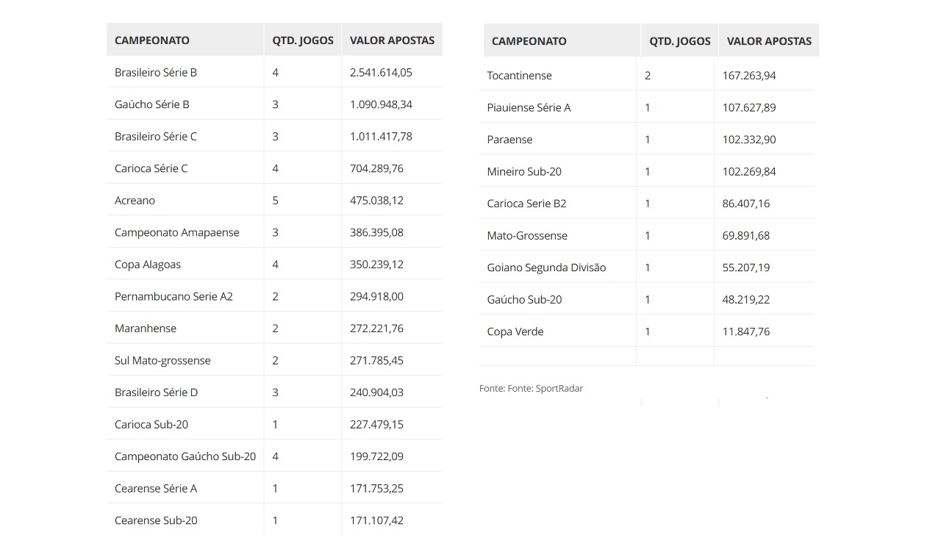
Task: Click the QTD. JOGOS header in left table
Action: [303, 40]
